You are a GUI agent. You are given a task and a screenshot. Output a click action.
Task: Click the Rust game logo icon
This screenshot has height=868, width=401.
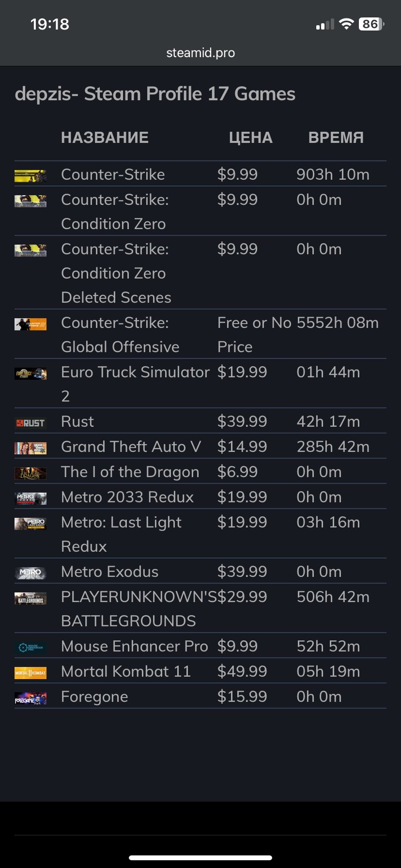point(31,423)
